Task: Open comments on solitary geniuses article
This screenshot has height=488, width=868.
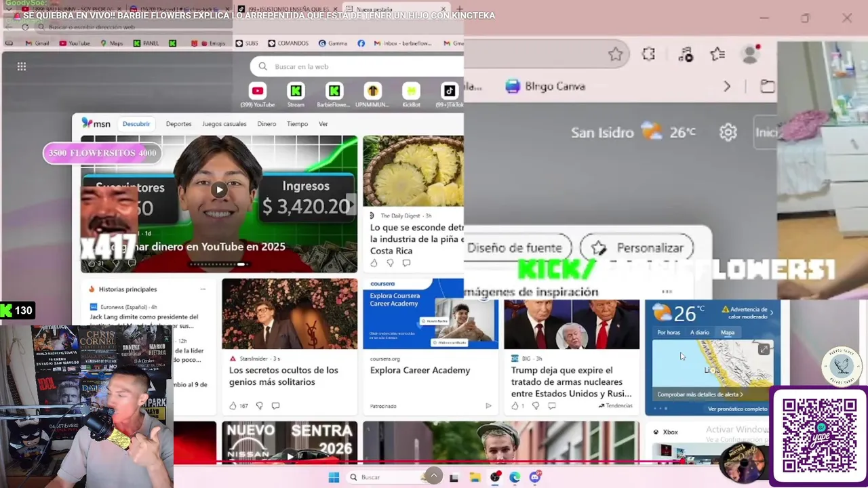Action: pyautogui.click(x=275, y=406)
